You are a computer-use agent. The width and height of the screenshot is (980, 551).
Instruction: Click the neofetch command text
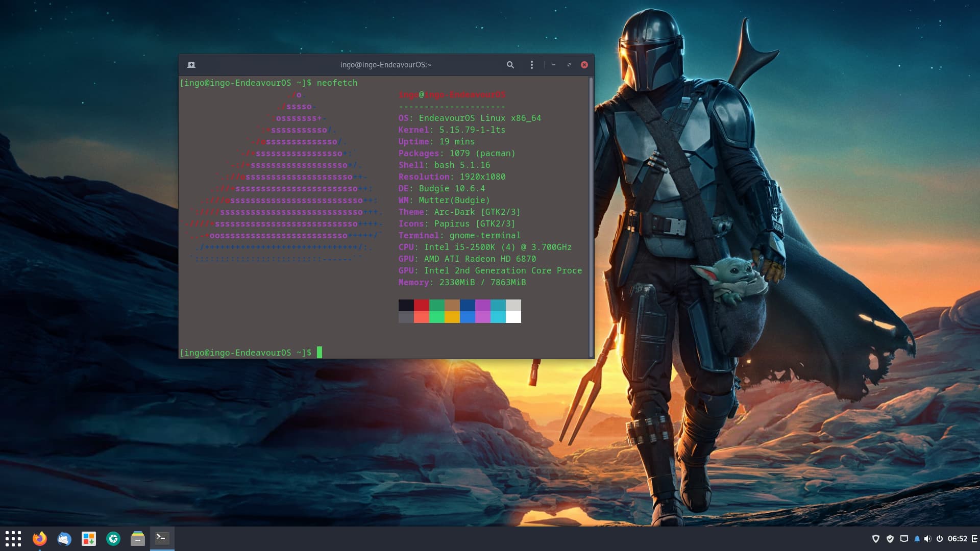click(337, 83)
